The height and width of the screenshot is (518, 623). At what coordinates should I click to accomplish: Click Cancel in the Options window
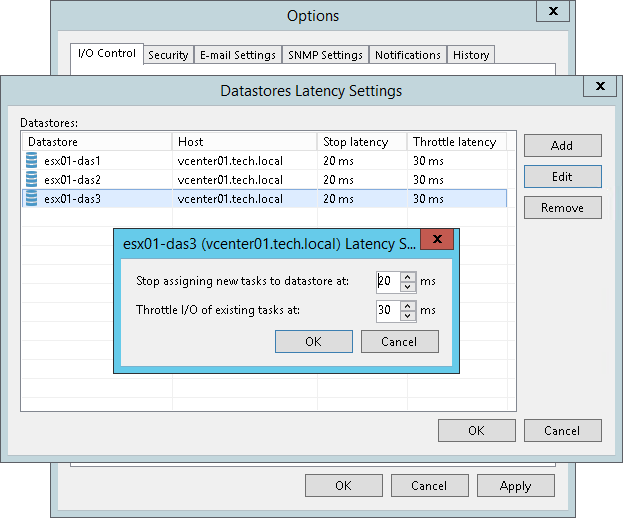(430, 485)
